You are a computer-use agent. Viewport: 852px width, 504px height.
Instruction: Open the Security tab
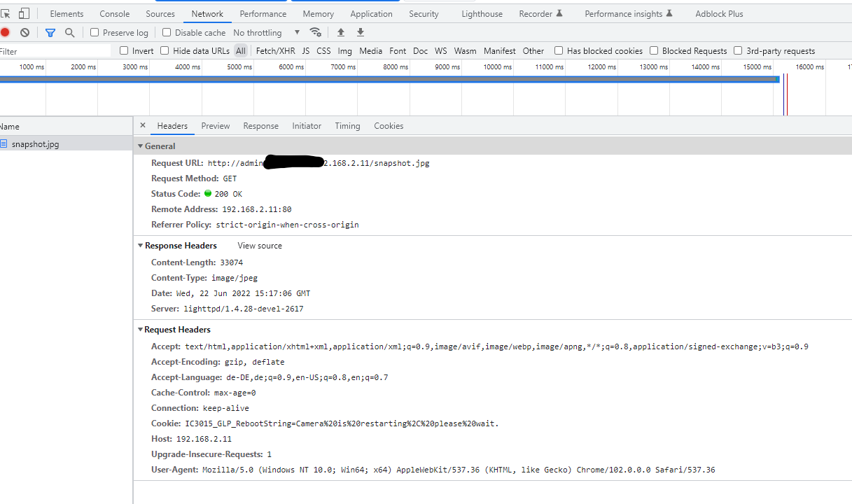click(x=424, y=13)
